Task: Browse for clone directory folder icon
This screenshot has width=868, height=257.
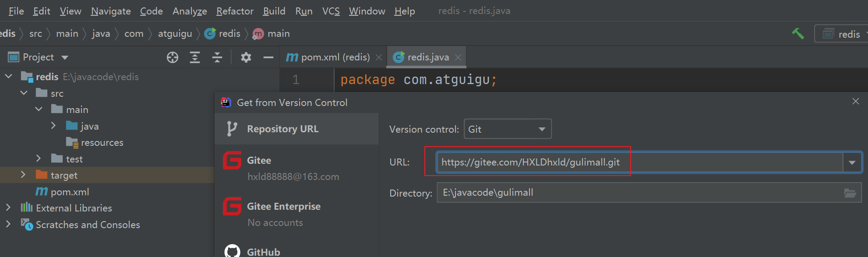Action: pyautogui.click(x=850, y=193)
